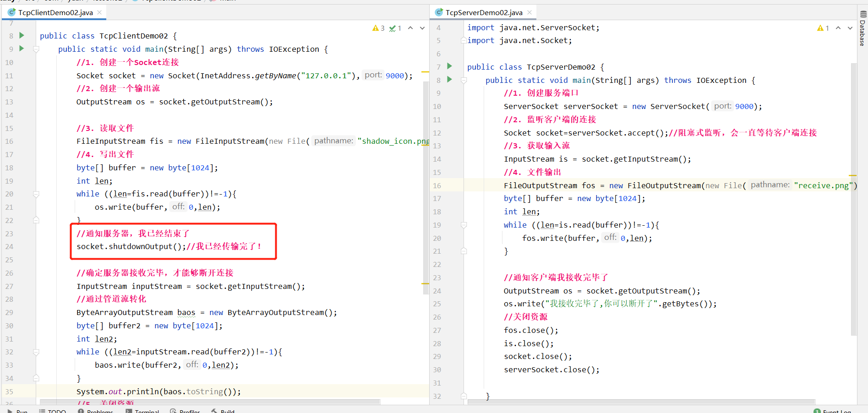Viewport: 868px width, 413px height.
Task: Run the TcpClientDemo02 class from the gutter
Action: point(22,35)
